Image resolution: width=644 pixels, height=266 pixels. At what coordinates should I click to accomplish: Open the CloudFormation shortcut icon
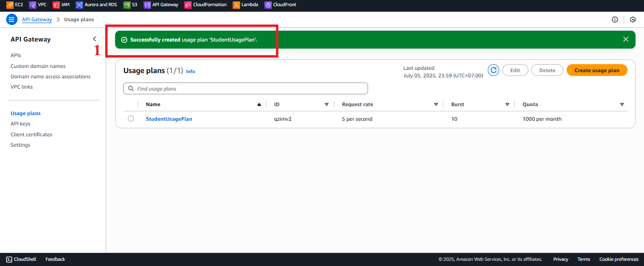click(x=188, y=5)
